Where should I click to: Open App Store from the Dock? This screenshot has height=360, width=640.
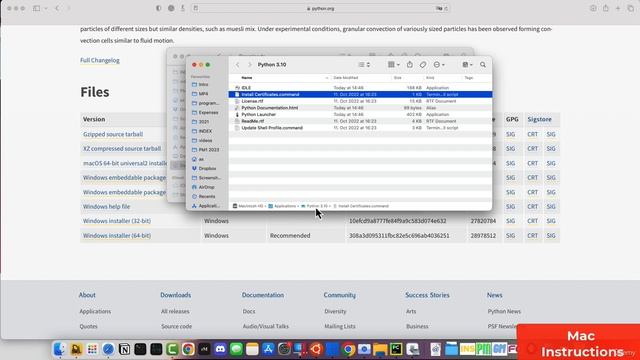[268, 349]
